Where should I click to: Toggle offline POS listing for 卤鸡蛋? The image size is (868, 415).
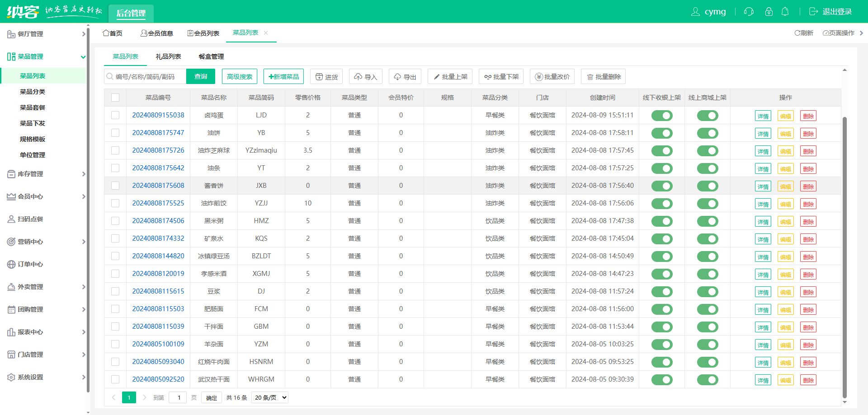pos(662,116)
